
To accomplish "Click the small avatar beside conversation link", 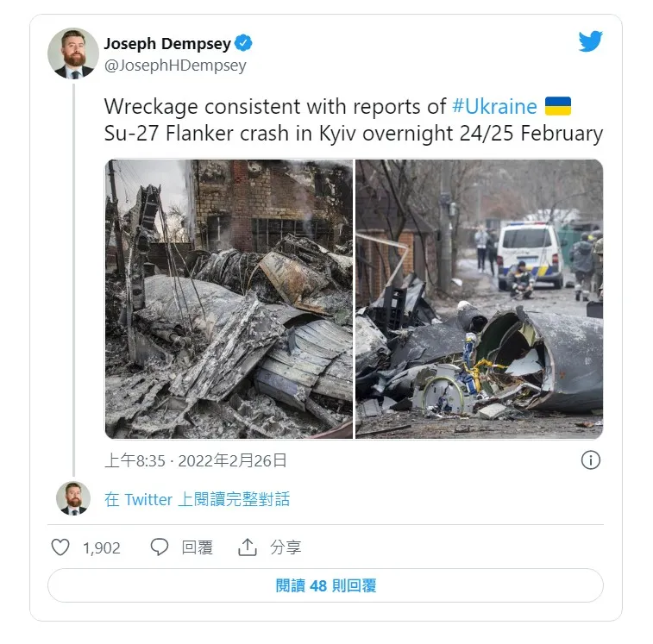I will point(73,498).
